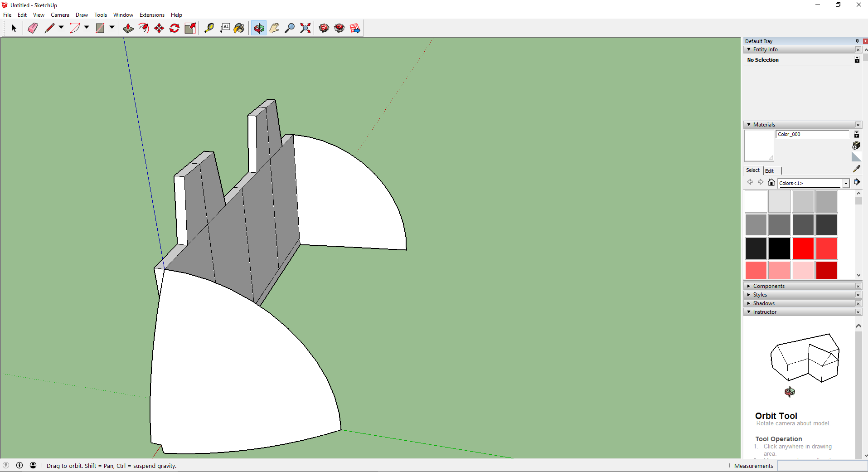
Task: Toggle Entity Info details button
Action: point(857,60)
